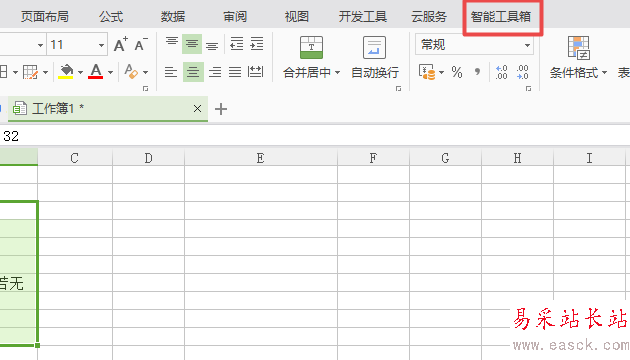Increase decimal places
Viewport: 630px width, 360px height.
(x=502, y=72)
